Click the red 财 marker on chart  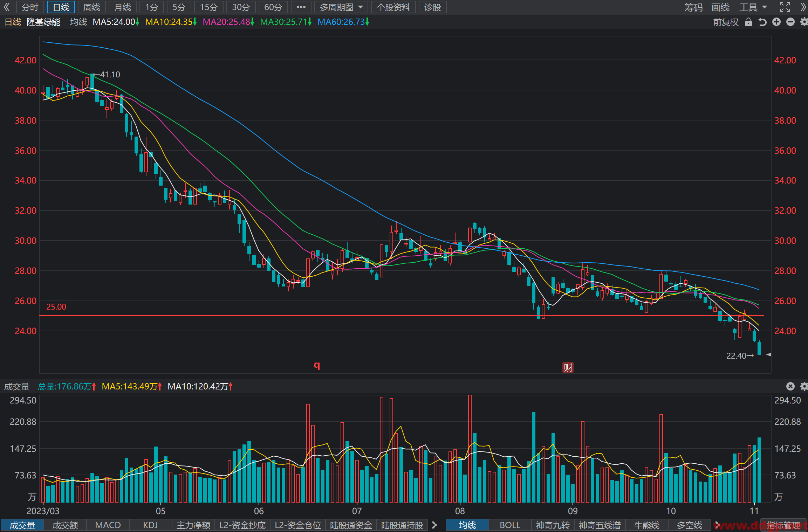568,367
